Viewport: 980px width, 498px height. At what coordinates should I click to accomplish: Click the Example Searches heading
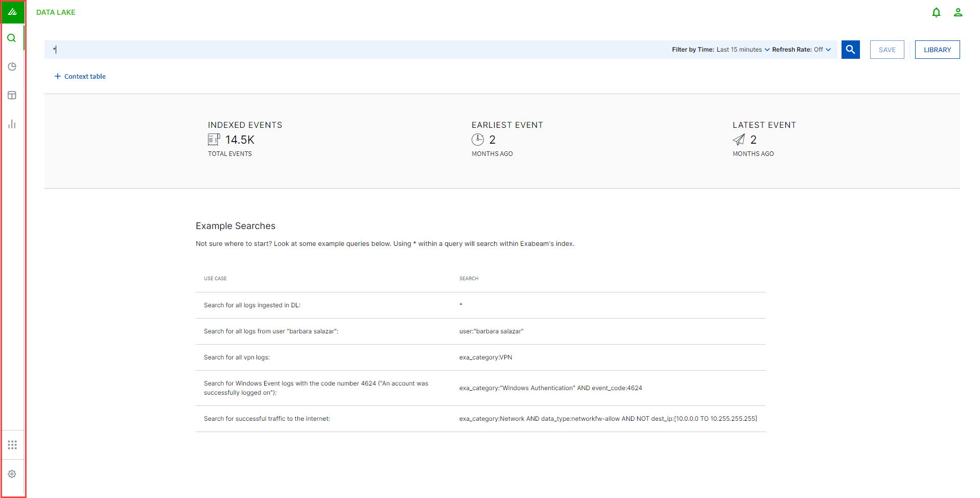coord(236,226)
